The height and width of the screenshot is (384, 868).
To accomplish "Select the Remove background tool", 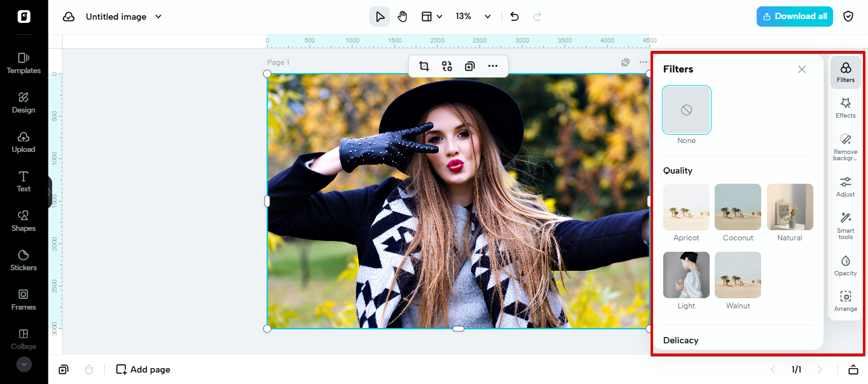I will point(845,146).
